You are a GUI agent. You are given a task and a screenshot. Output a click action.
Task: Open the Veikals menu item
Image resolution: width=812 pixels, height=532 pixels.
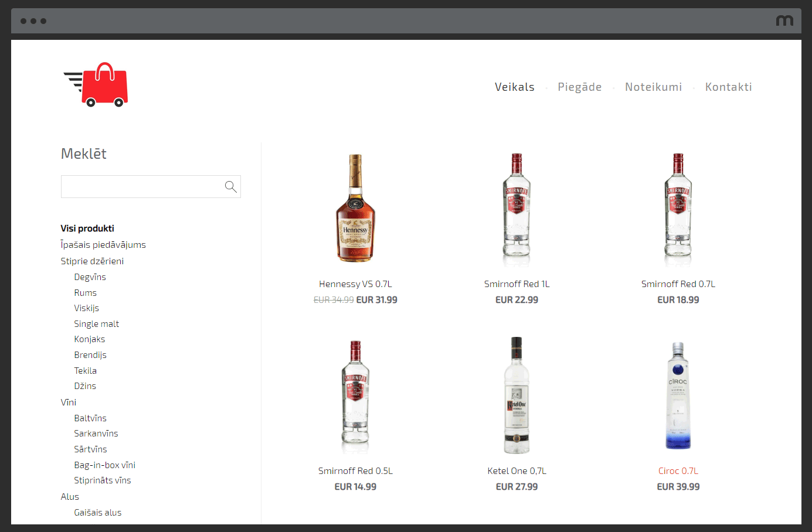[515, 87]
